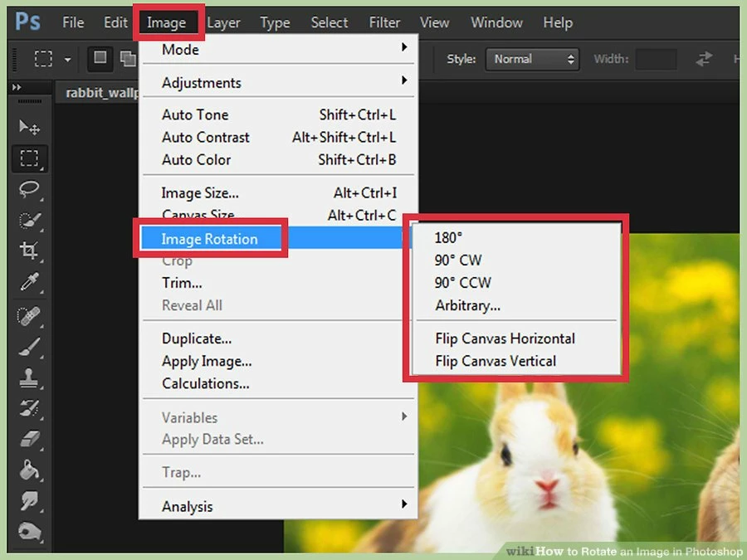
Task: Choose Auto Contrast
Action: [279, 137]
